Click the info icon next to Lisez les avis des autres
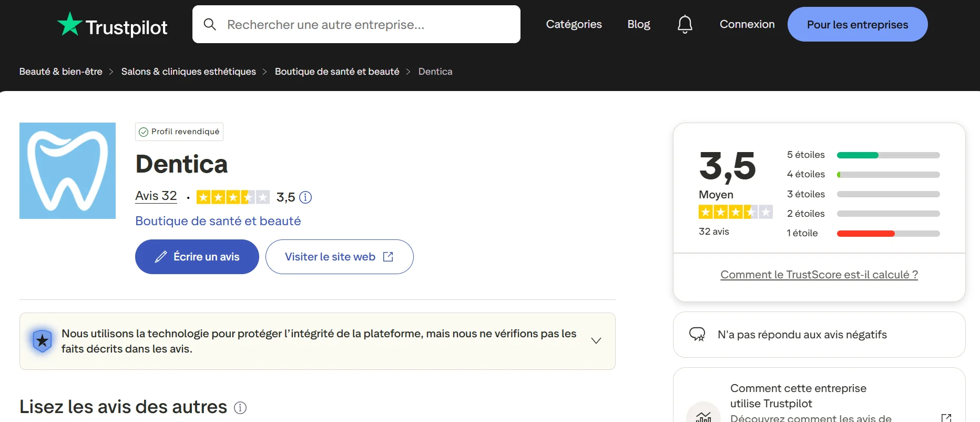Image resolution: width=980 pixels, height=422 pixels. click(x=240, y=408)
